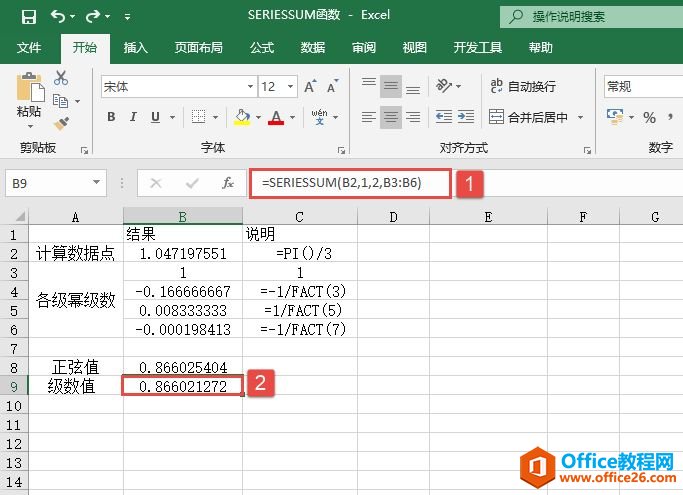Image resolution: width=683 pixels, height=495 pixels.
Task: Click the Format Painter brush icon
Action: point(61,123)
